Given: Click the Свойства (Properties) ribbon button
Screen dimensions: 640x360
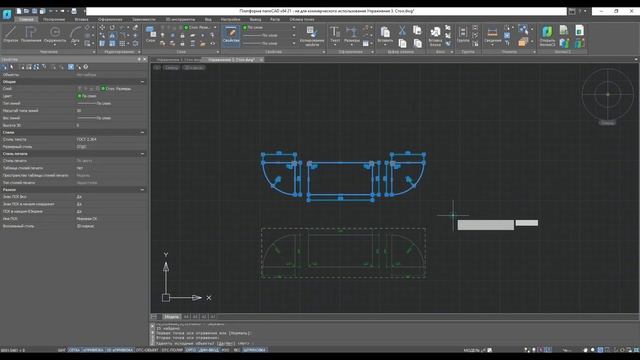Looking at the screenshot, I should coord(231,35).
